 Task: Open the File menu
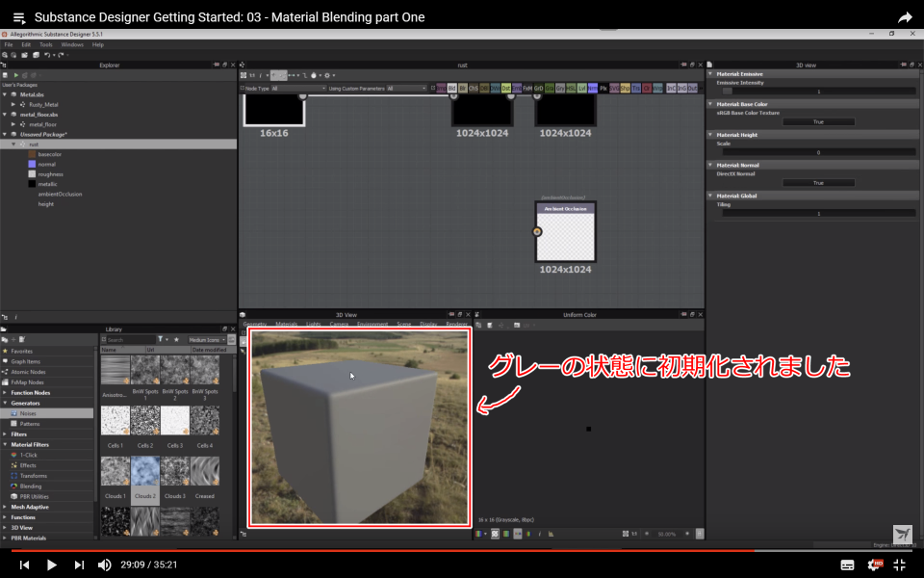pos(9,45)
